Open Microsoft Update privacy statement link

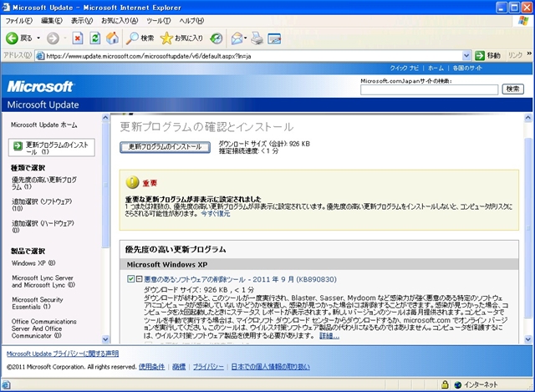click(63, 354)
